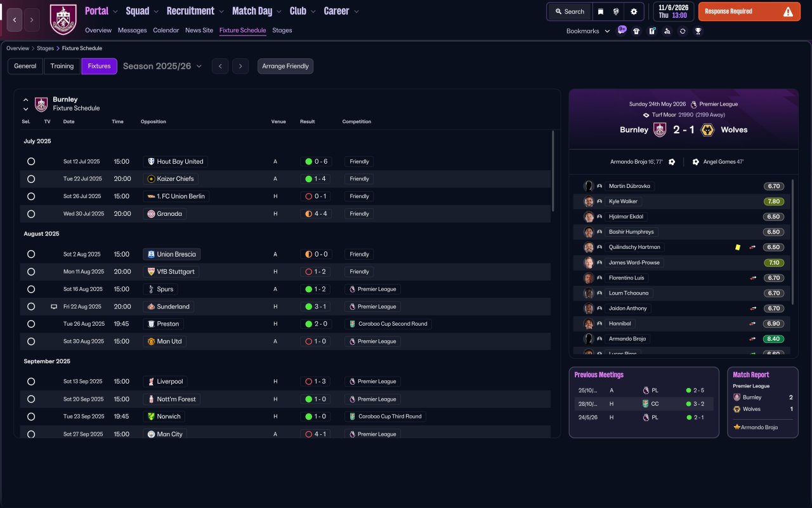Expand the Recruitment menu chevron
812x508 pixels.
click(221, 11)
